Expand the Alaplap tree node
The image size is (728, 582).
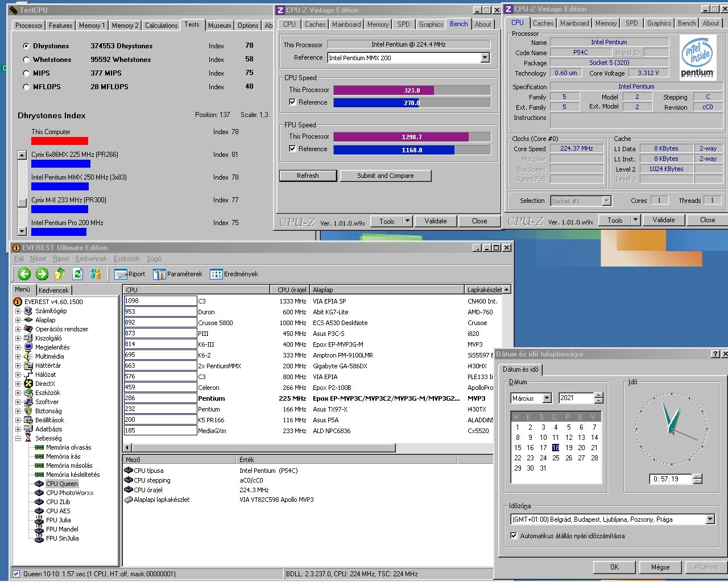point(18,320)
